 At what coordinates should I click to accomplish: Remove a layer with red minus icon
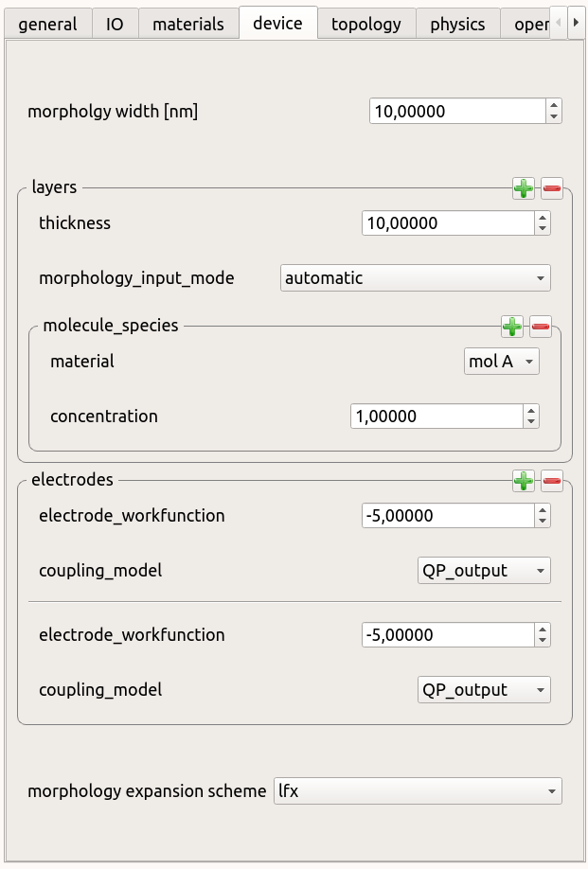(x=552, y=188)
